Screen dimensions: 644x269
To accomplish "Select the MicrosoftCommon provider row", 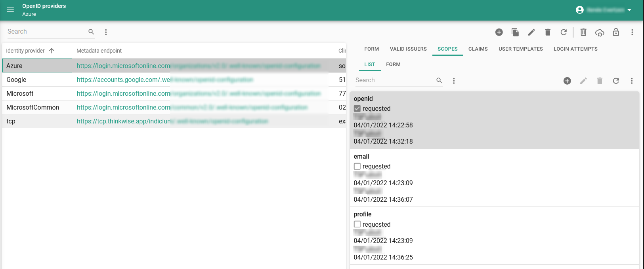I will pyautogui.click(x=174, y=107).
